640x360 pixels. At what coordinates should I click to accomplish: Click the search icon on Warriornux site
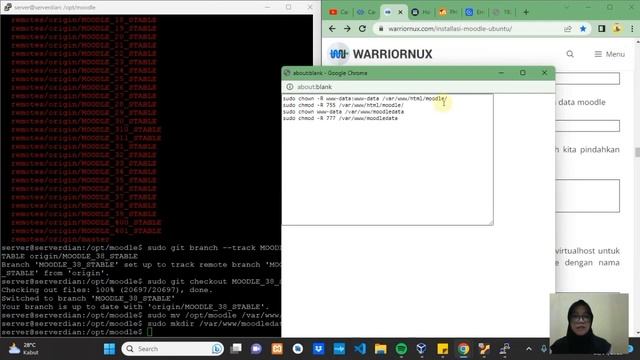570,54
